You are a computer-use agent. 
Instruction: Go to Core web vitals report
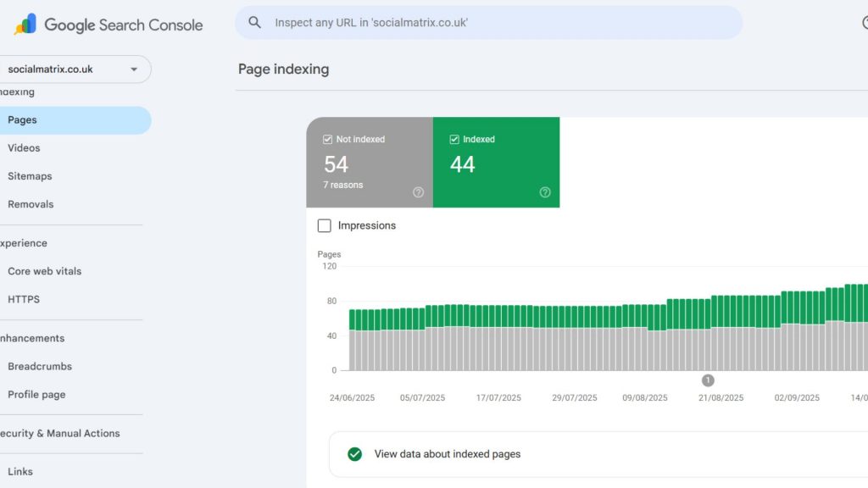(44, 271)
